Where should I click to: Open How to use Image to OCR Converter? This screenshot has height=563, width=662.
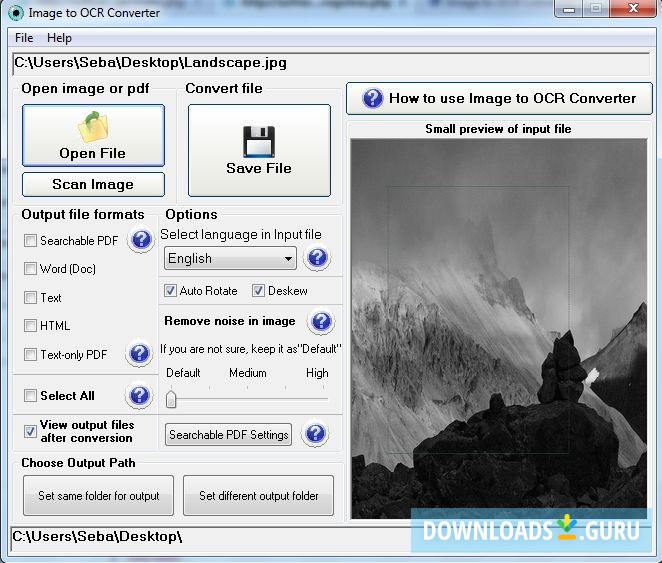(x=499, y=98)
